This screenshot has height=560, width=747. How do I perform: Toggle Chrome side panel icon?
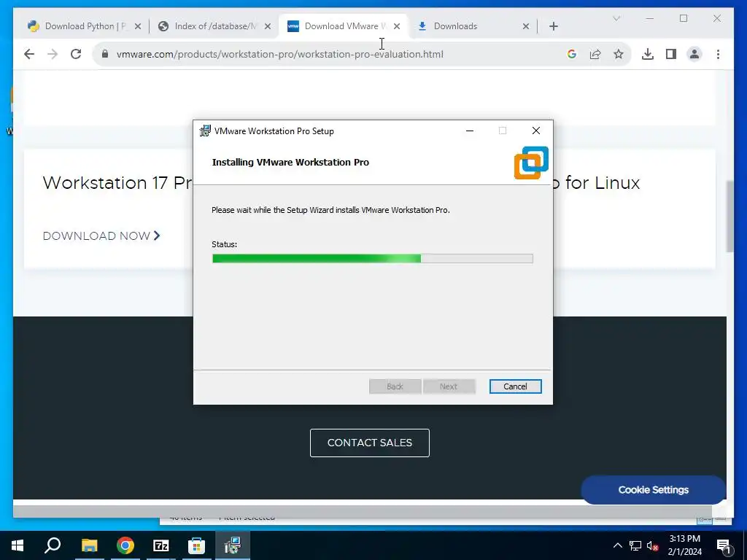click(671, 54)
